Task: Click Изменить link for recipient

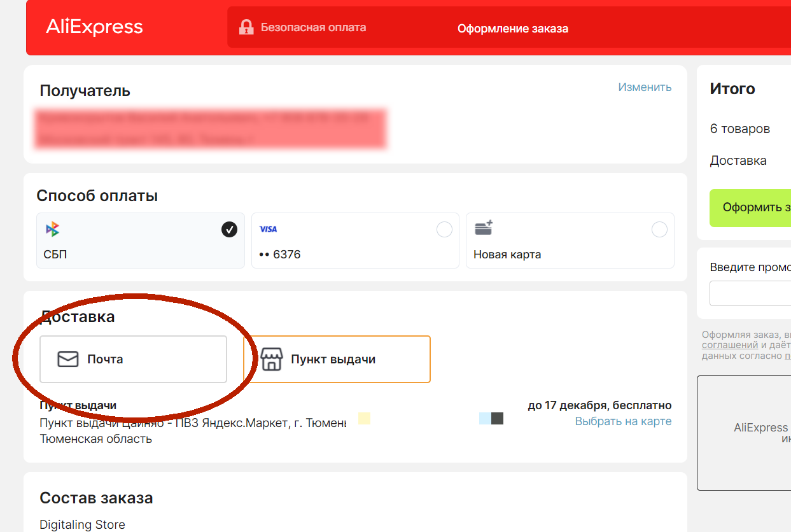Action: [645, 87]
